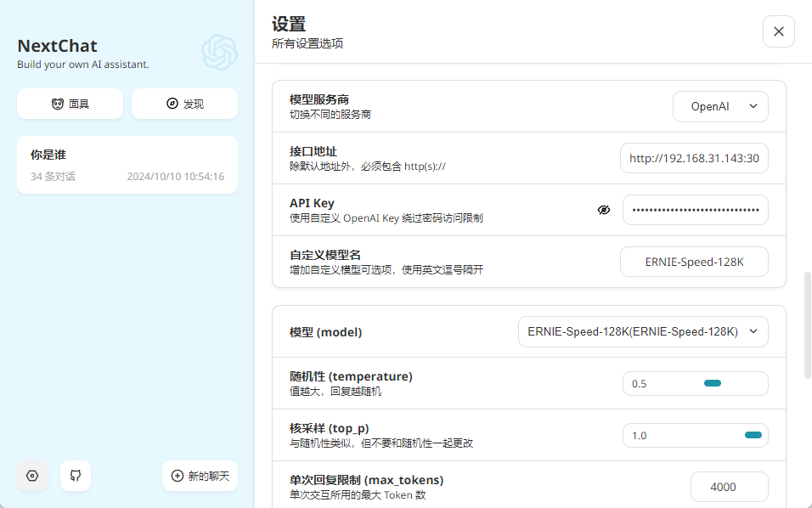Open the 面具 masks button
The height and width of the screenshot is (508, 812).
tap(70, 104)
